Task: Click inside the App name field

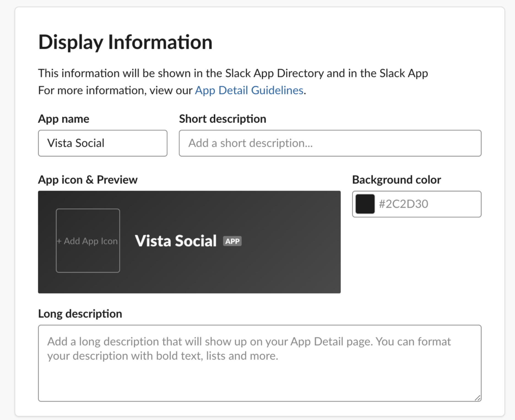Action: [102, 143]
